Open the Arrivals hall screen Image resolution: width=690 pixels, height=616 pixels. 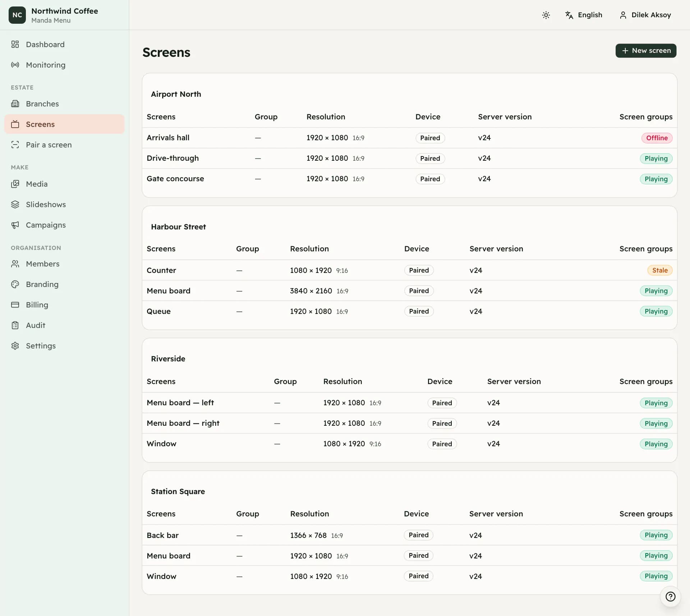coord(168,138)
